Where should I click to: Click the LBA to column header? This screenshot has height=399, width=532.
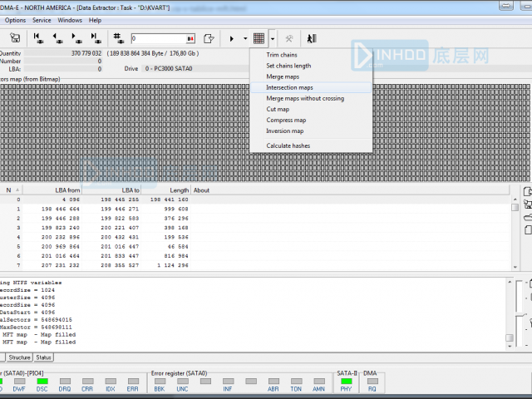111,190
